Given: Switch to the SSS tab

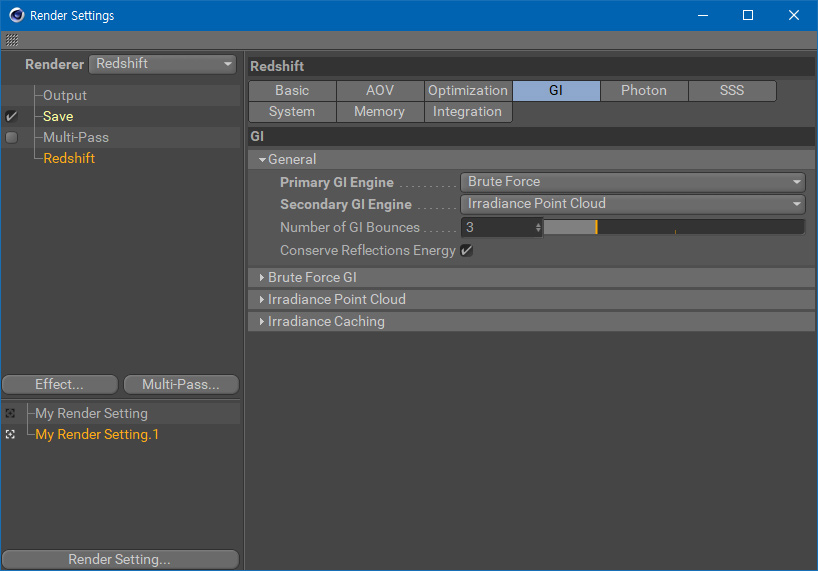Looking at the screenshot, I should 732,91.
